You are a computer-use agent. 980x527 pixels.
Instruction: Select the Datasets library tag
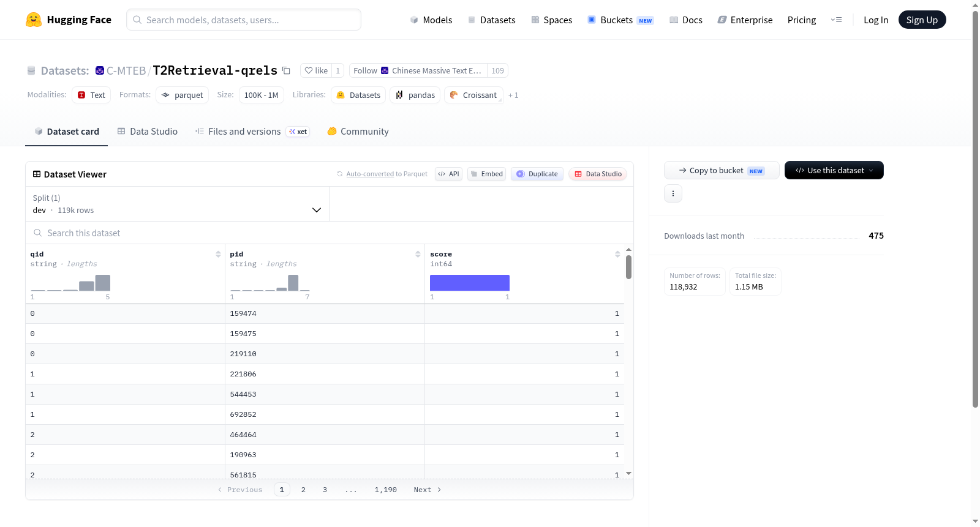[x=358, y=95]
